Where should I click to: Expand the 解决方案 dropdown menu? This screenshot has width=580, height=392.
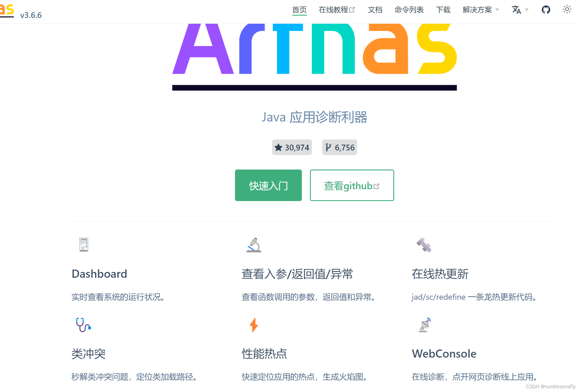coord(477,10)
